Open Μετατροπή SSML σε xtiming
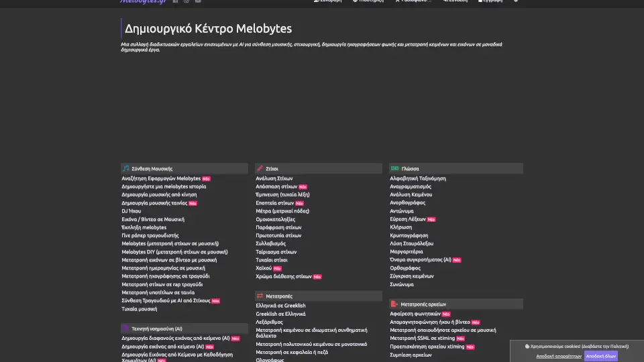Image resolution: width=644 pixels, height=362 pixels. [422, 339]
